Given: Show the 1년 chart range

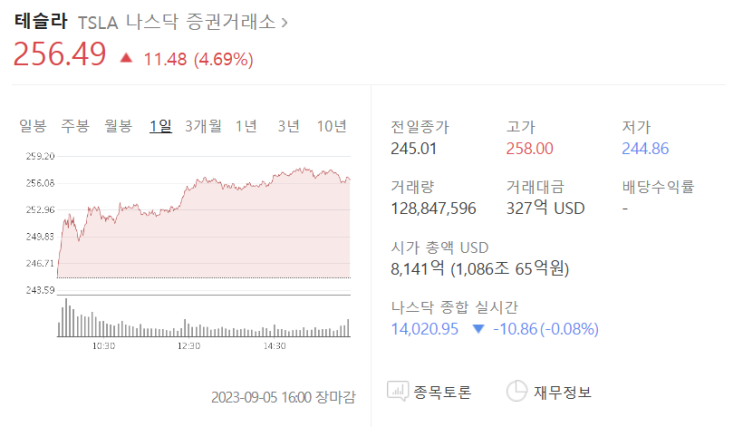Looking at the screenshot, I should 246,125.
